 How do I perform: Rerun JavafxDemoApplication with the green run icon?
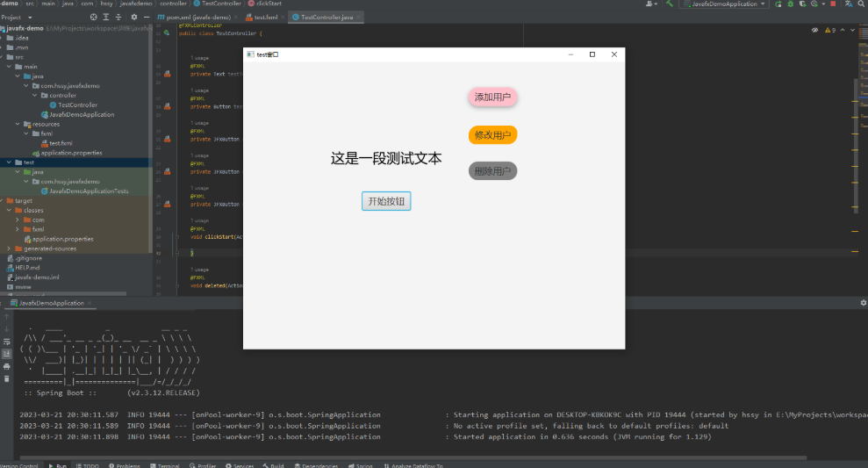click(x=778, y=4)
